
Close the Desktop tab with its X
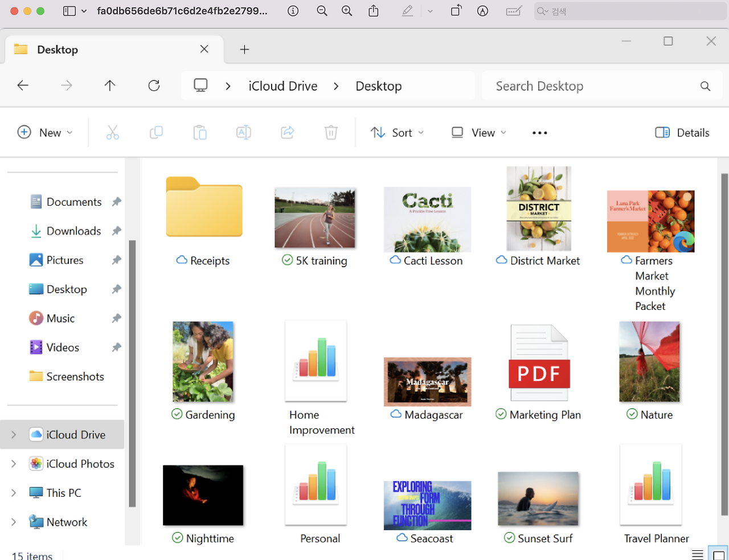(204, 49)
